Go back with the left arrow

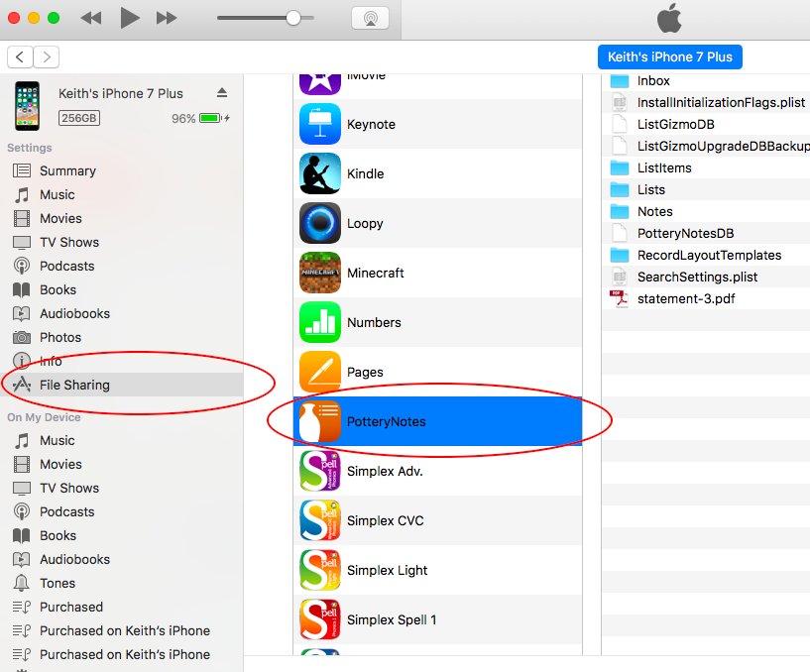pyautogui.click(x=20, y=56)
